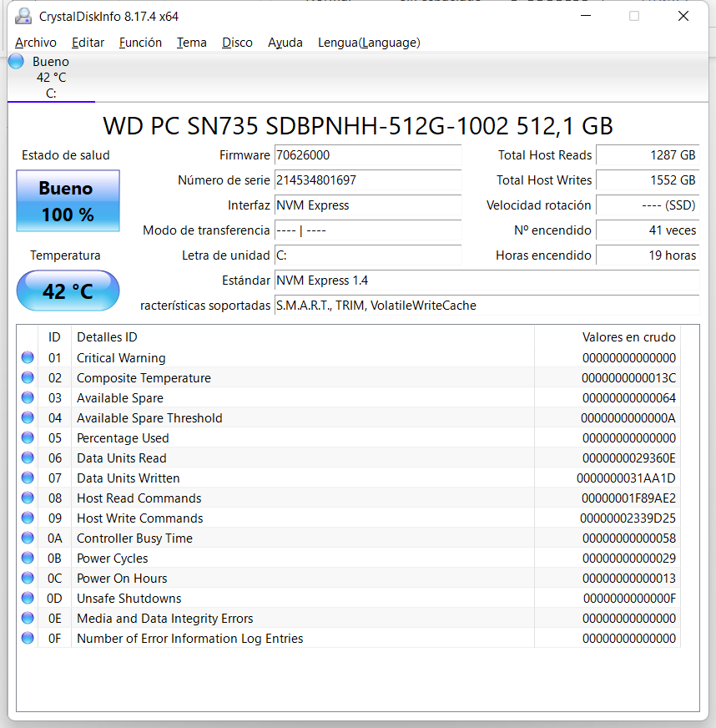
Task: Click the serial number field 214534801697
Action: tap(368, 180)
